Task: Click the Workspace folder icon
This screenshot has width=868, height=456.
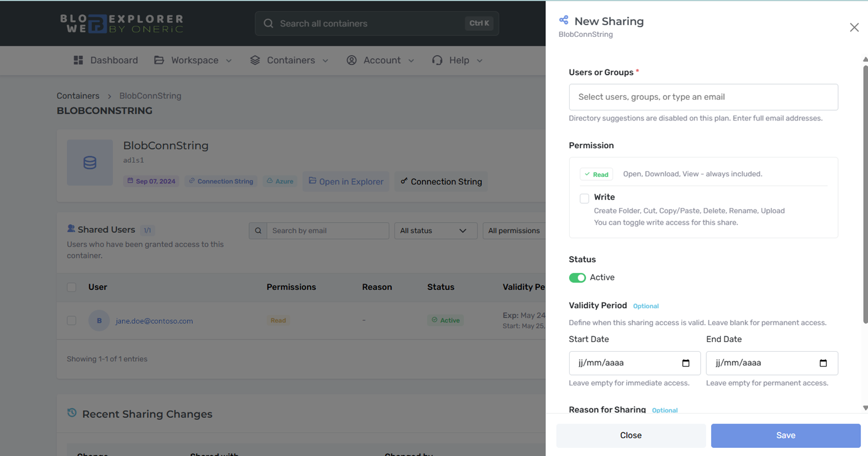Action: coord(159,60)
